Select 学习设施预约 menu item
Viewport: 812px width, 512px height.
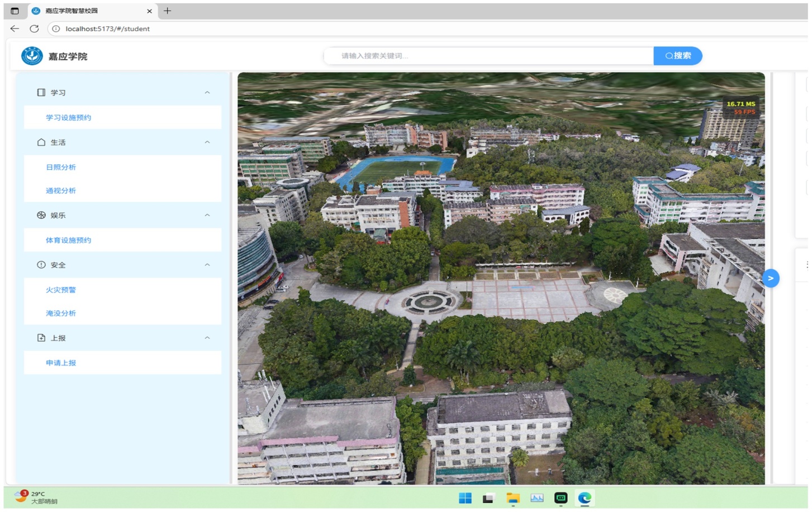(68, 118)
